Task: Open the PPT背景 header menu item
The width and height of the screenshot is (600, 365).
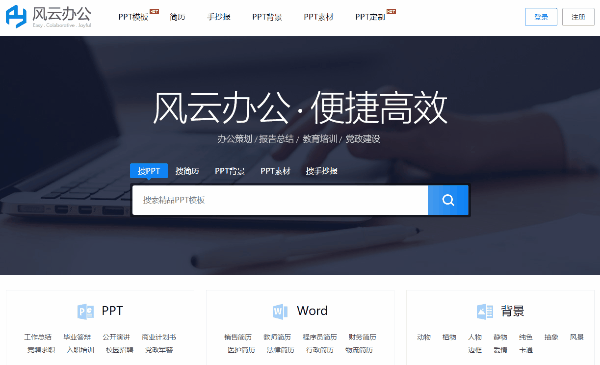Action: click(267, 17)
